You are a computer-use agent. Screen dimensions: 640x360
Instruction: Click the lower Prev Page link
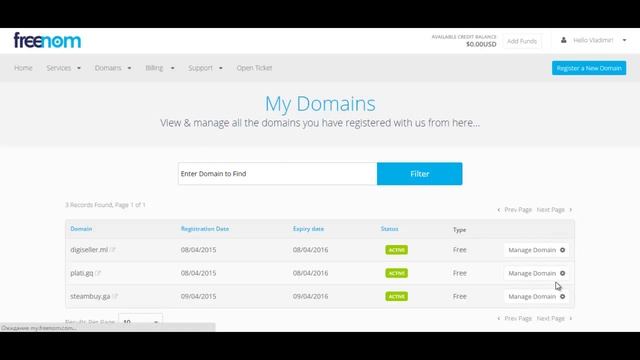click(518, 318)
